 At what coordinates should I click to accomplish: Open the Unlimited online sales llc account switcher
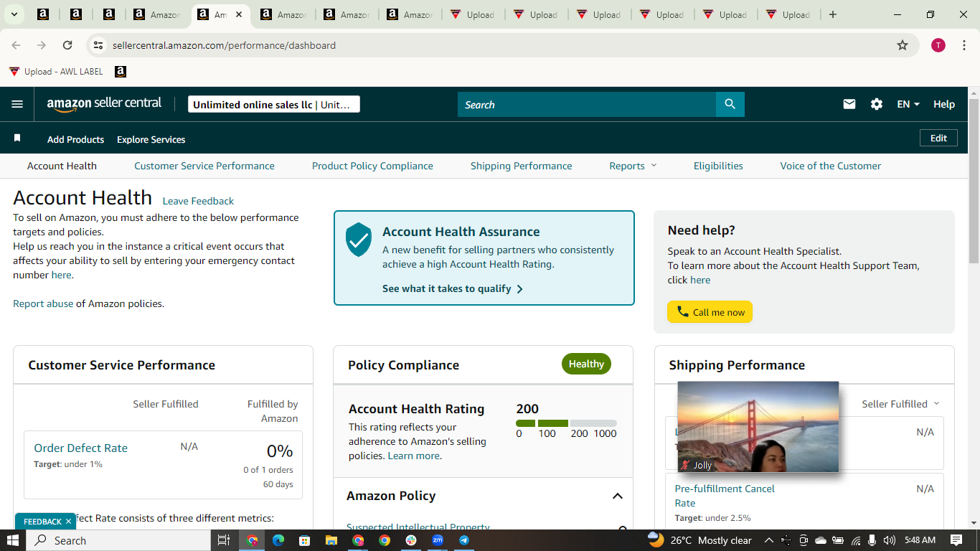[273, 105]
